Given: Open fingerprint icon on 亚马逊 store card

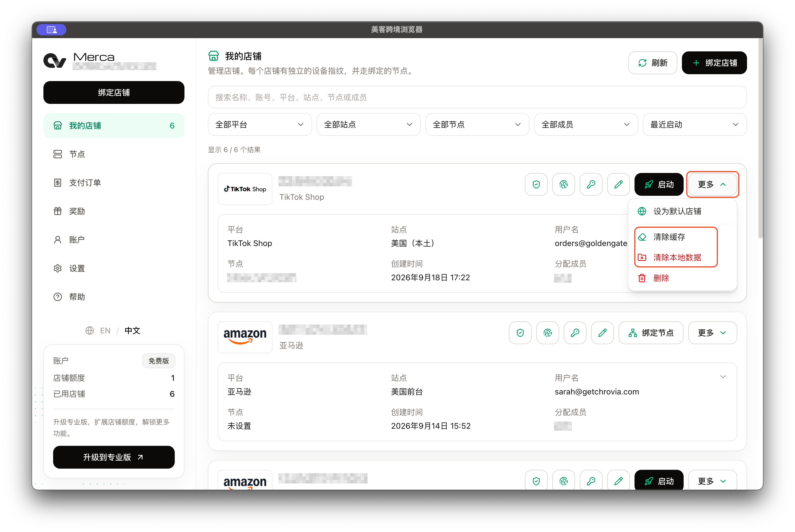Looking at the screenshot, I should tap(547, 333).
